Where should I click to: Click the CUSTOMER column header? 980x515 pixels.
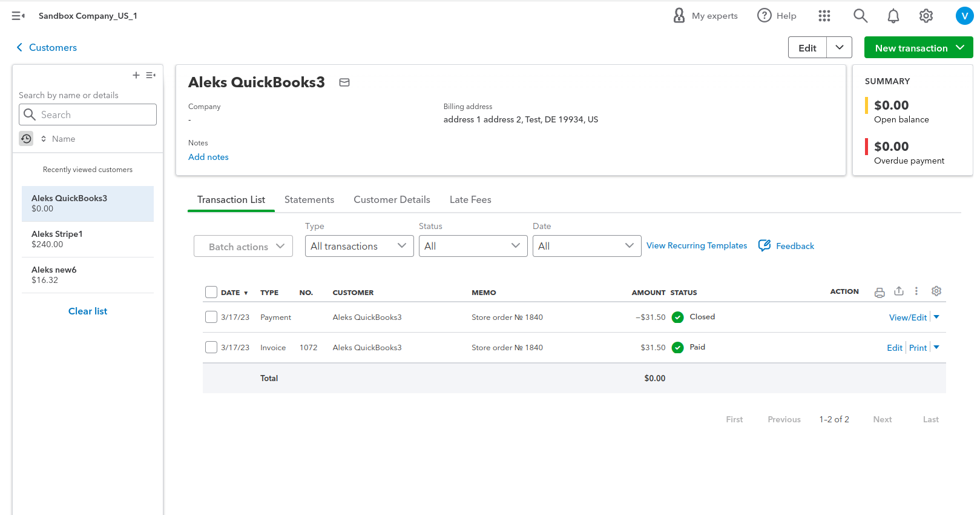pyautogui.click(x=353, y=293)
